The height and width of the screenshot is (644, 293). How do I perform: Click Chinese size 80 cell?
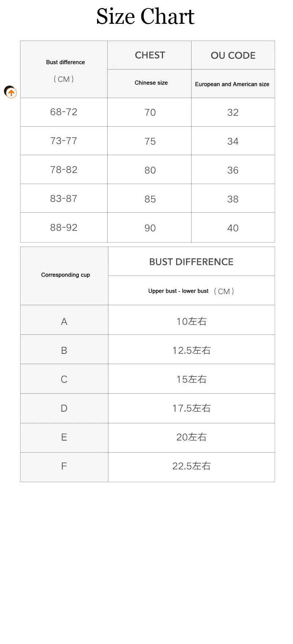pos(150,170)
